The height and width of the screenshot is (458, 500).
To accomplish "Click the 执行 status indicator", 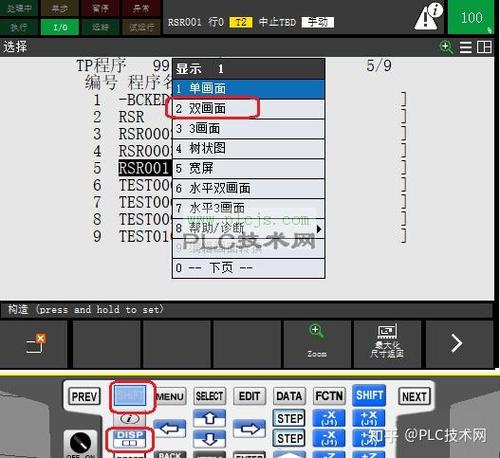I will tap(19, 27).
